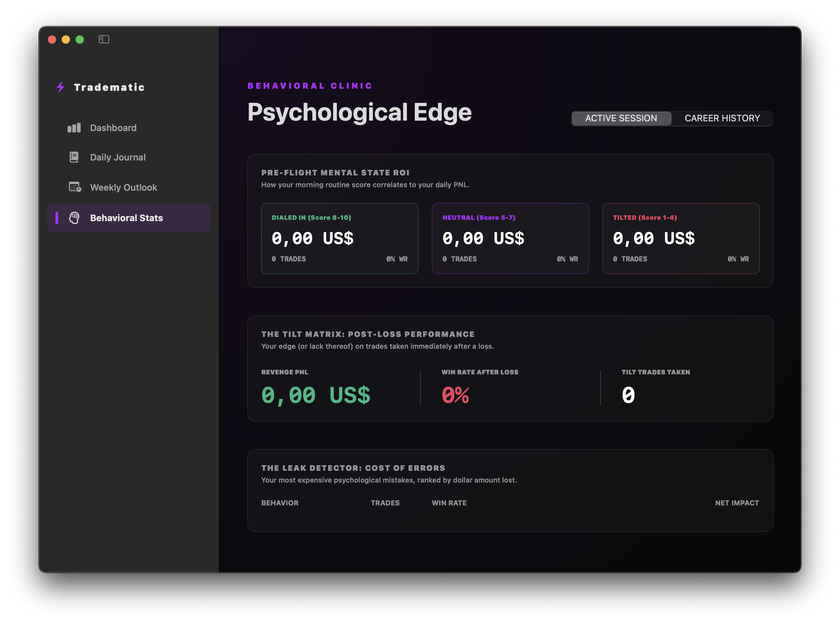The height and width of the screenshot is (624, 840).
Task: Click the Tilt Trades Taken counter
Action: click(x=628, y=395)
